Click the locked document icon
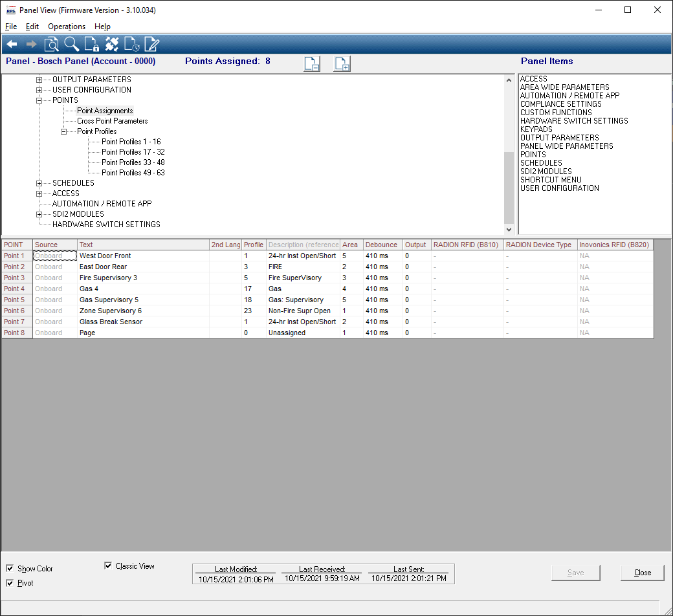 pos(91,45)
